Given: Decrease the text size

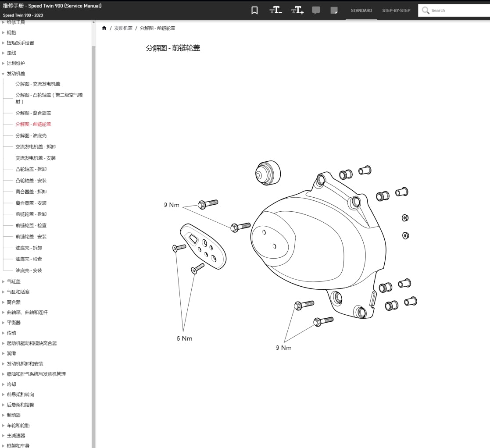Looking at the screenshot, I should 275,10.
